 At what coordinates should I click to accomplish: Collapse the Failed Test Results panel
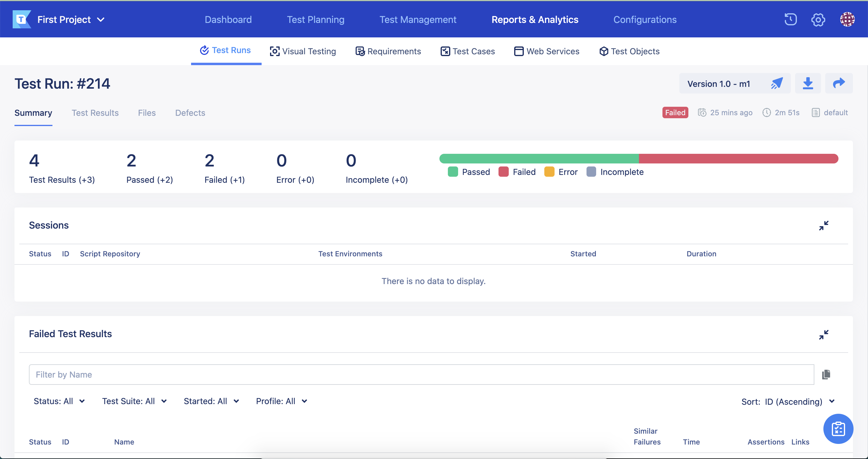[823, 334]
